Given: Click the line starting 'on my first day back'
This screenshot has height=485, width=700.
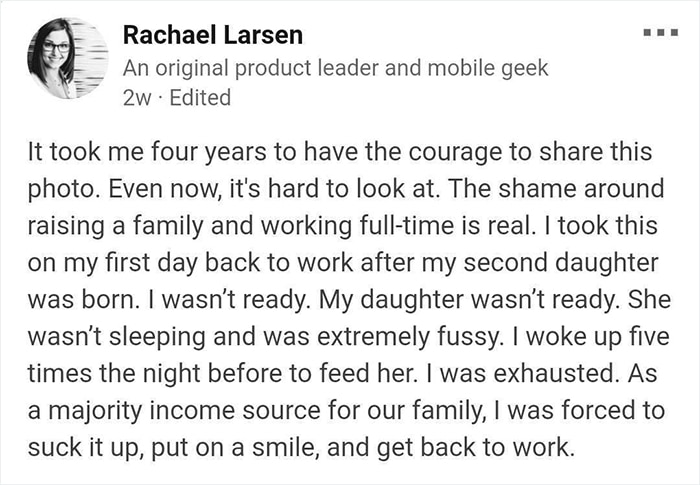Looking at the screenshot, I should (343, 263).
